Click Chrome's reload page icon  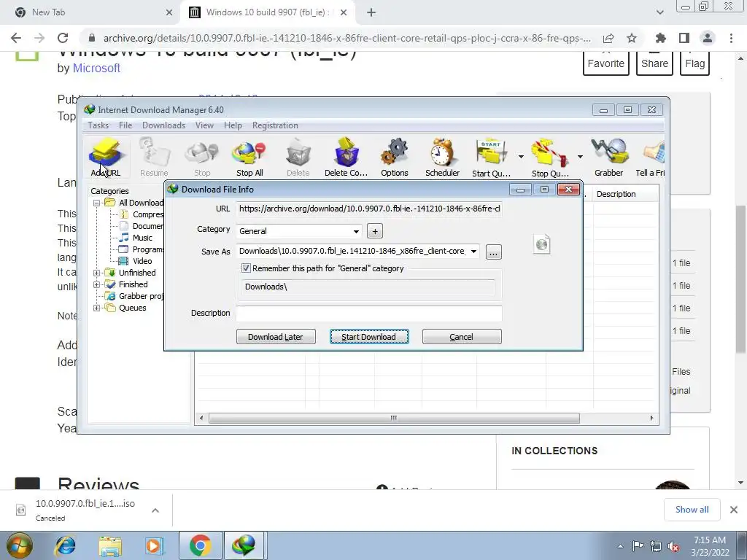click(x=63, y=38)
